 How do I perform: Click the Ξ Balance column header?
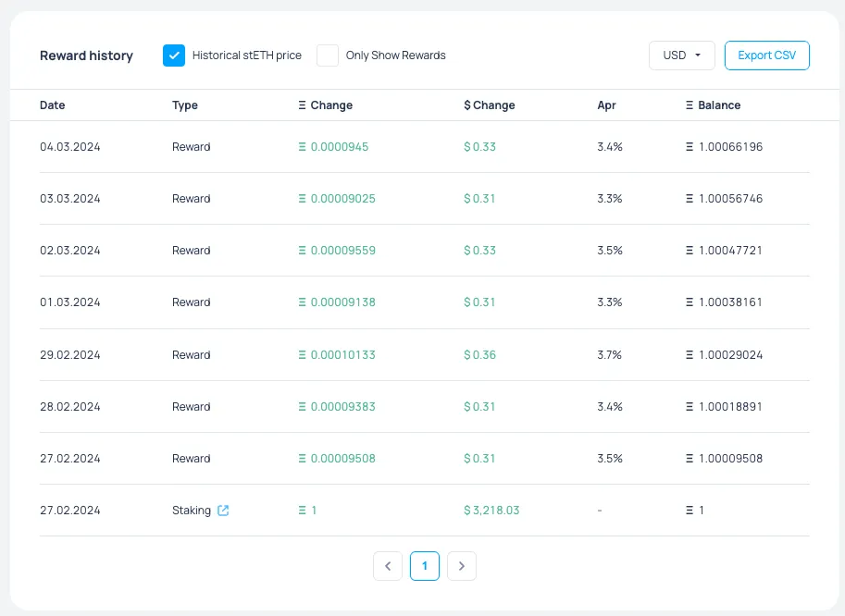(x=713, y=105)
